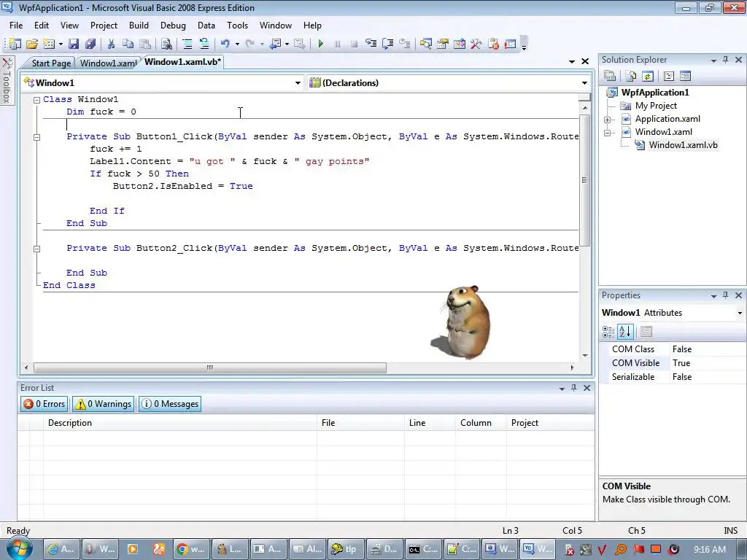
Task: Collapse the Button2_Click sub outline
Action: click(36, 249)
